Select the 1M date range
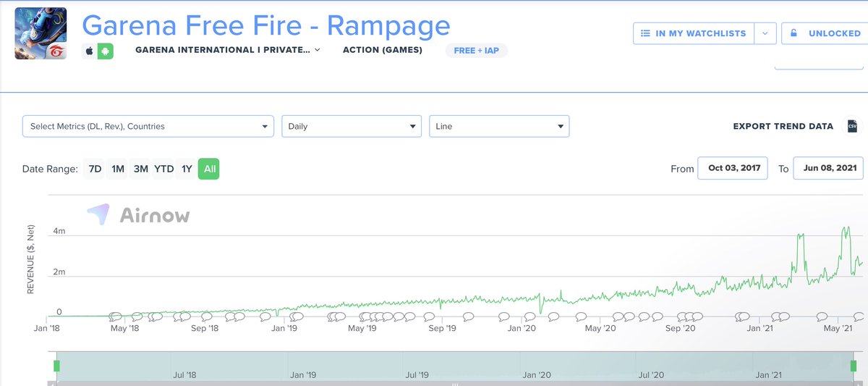Viewport: 868px width, 386px height. tap(118, 169)
